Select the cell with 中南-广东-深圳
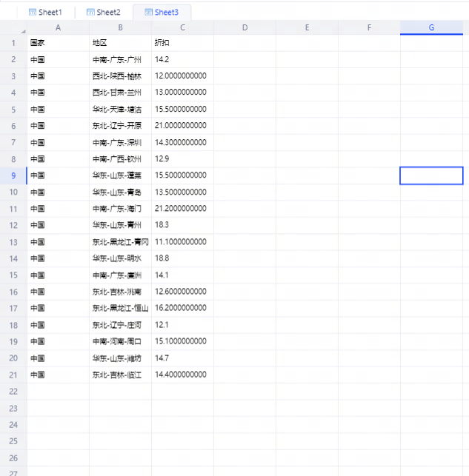This screenshot has height=476, width=469. (x=120, y=142)
